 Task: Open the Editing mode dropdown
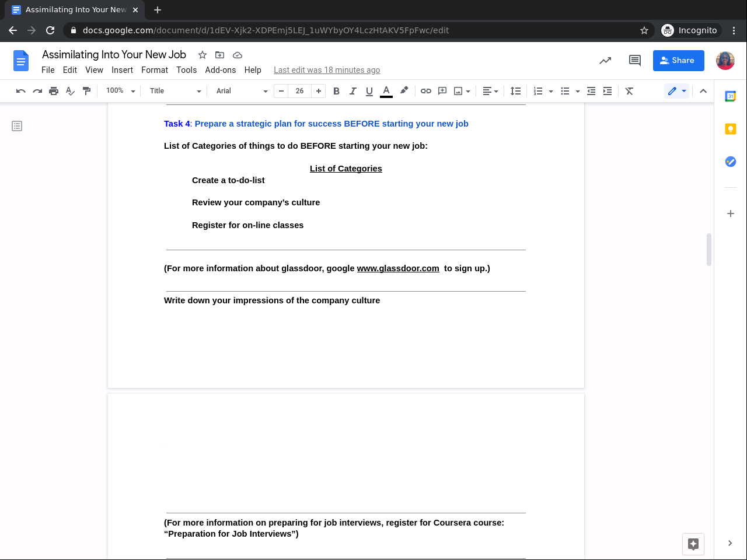click(677, 91)
